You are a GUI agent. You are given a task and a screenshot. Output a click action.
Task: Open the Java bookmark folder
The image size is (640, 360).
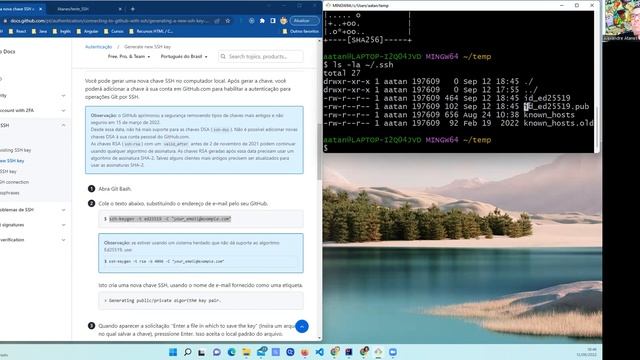[x=39, y=31]
